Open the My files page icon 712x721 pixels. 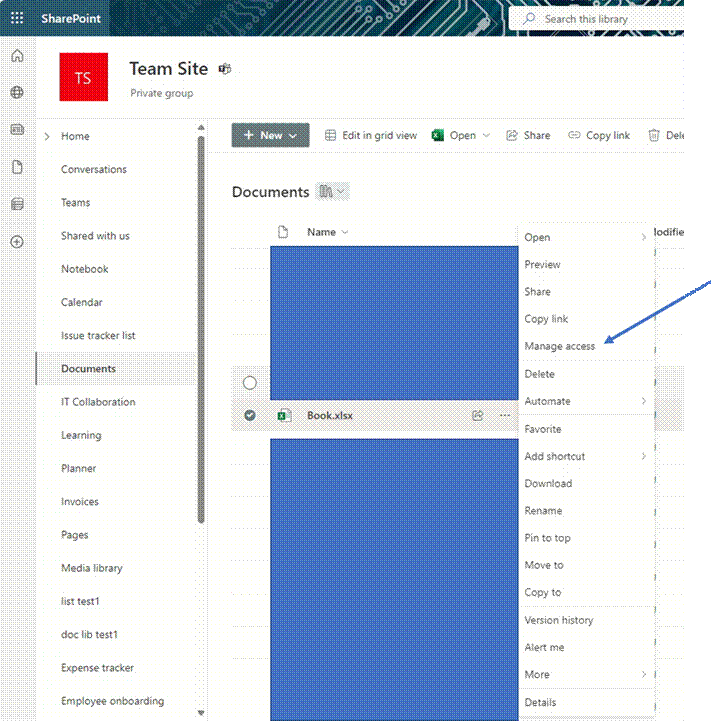click(x=17, y=167)
